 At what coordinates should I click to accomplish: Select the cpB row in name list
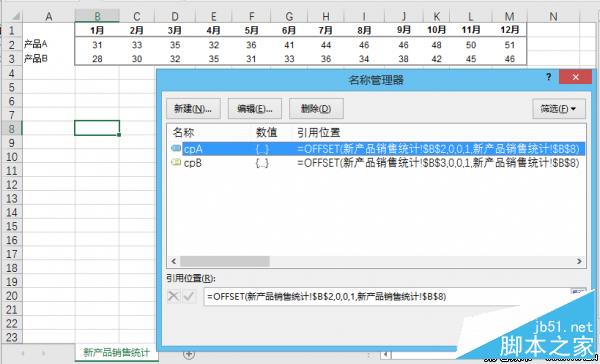click(x=377, y=163)
